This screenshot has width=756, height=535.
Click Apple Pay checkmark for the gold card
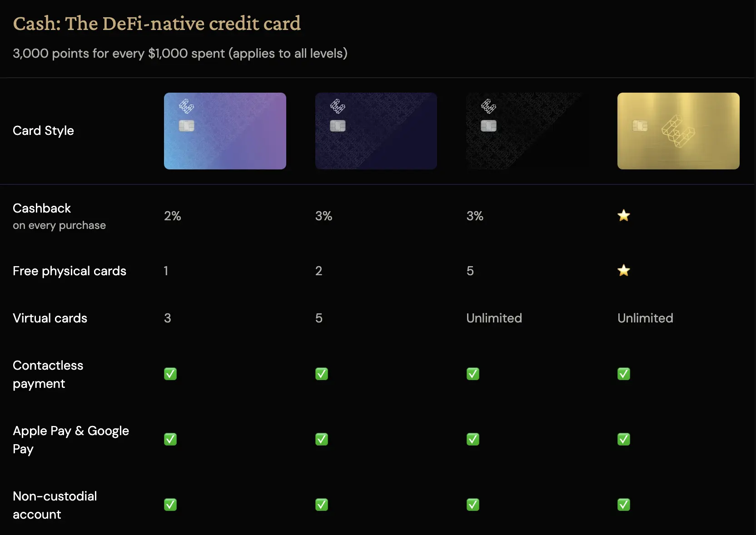coord(624,439)
